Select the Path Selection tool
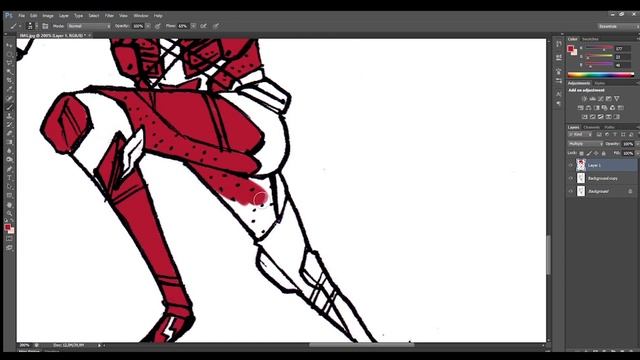 (x=9, y=187)
